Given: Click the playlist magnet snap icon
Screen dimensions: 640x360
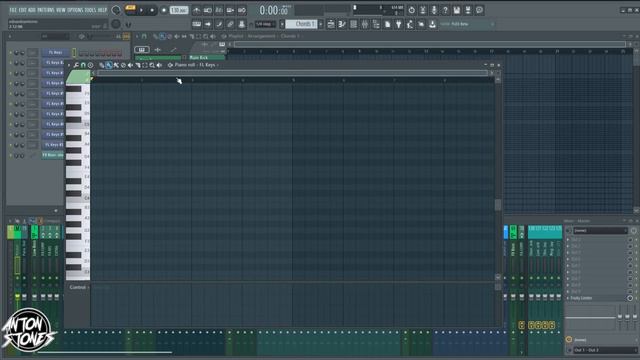Looking at the screenshot, I should tap(144, 36).
